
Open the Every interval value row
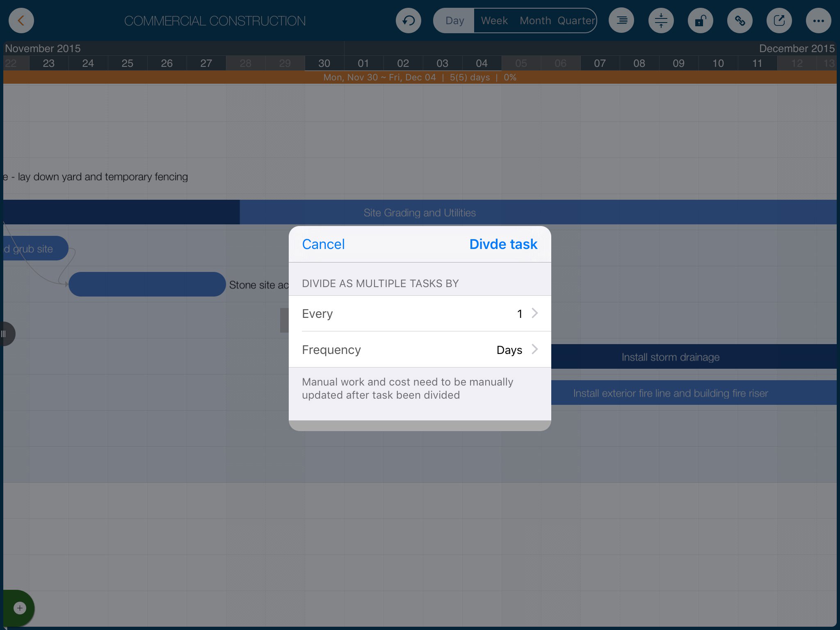pyautogui.click(x=419, y=314)
